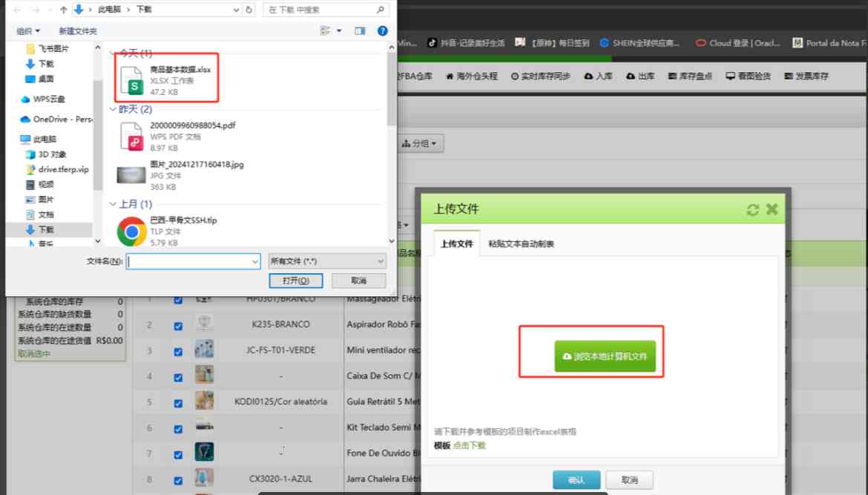Open the 所有文件 file type dropdown
The height and width of the screenshot is (495, 868).
point(327,261)
